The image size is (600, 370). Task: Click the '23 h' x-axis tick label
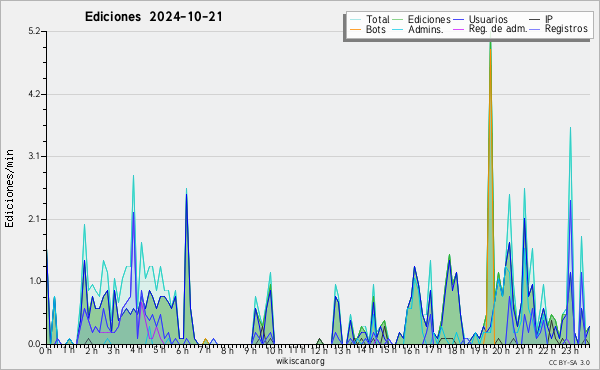click(x=570, y=351)
